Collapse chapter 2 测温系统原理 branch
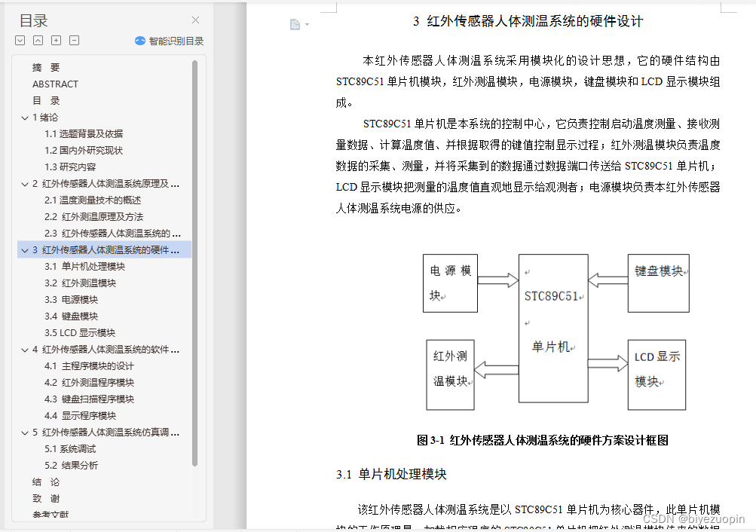Screen dimensions: 756x532 coord(25,183)
